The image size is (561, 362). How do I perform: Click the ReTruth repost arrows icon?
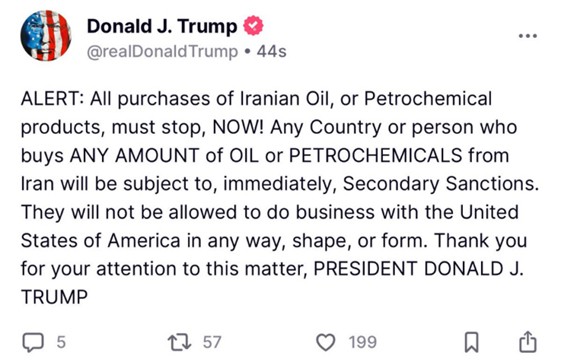(180, 342)
